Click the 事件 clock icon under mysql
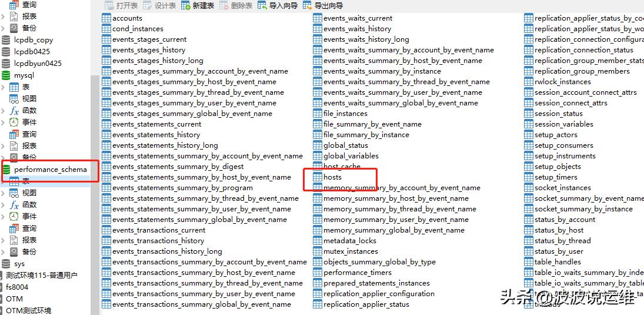 click(14, 122)
